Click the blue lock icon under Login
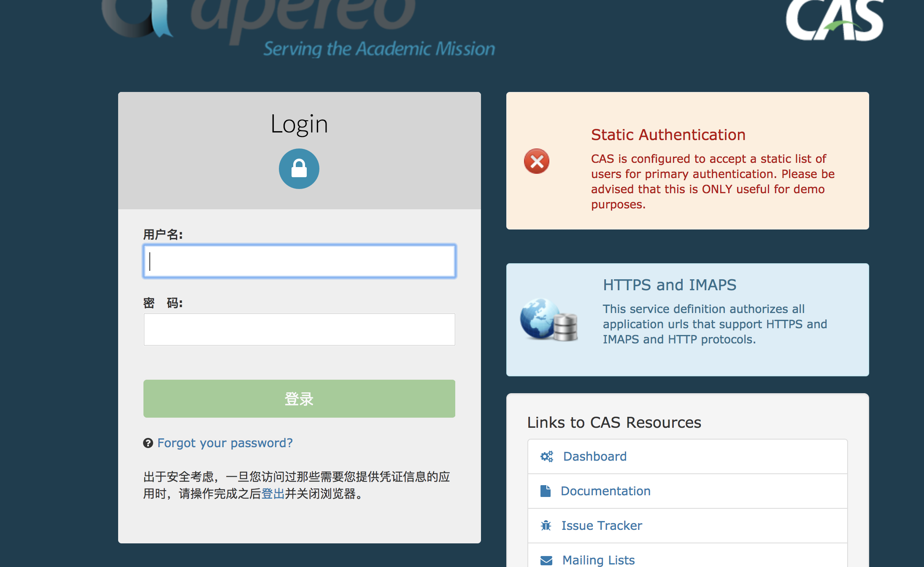Screen dimensions: 924x567 (299, 169)
